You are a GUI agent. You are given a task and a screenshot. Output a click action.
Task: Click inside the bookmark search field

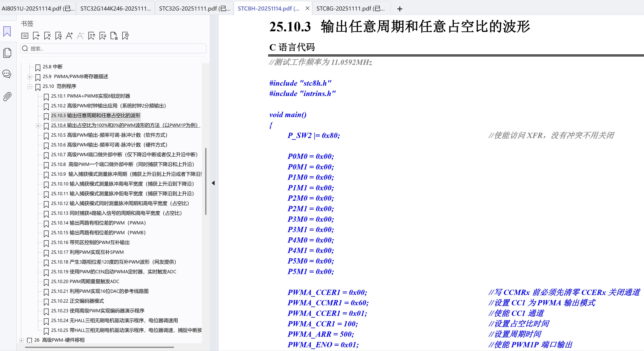(112, 48)
